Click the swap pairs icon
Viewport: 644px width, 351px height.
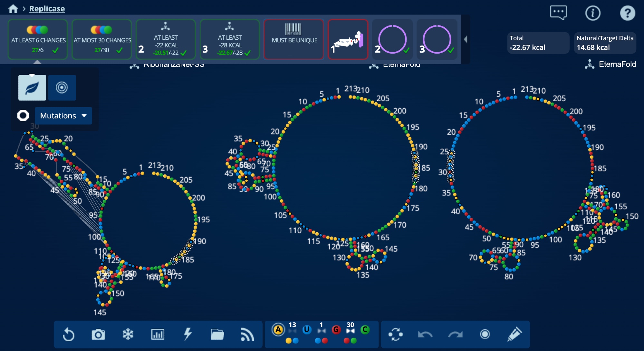point(395,334)
